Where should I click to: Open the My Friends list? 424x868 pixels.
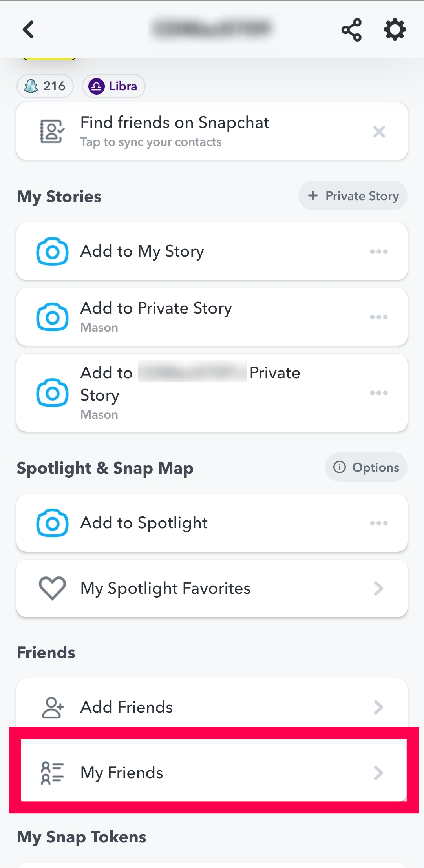(x=212, y=772)
